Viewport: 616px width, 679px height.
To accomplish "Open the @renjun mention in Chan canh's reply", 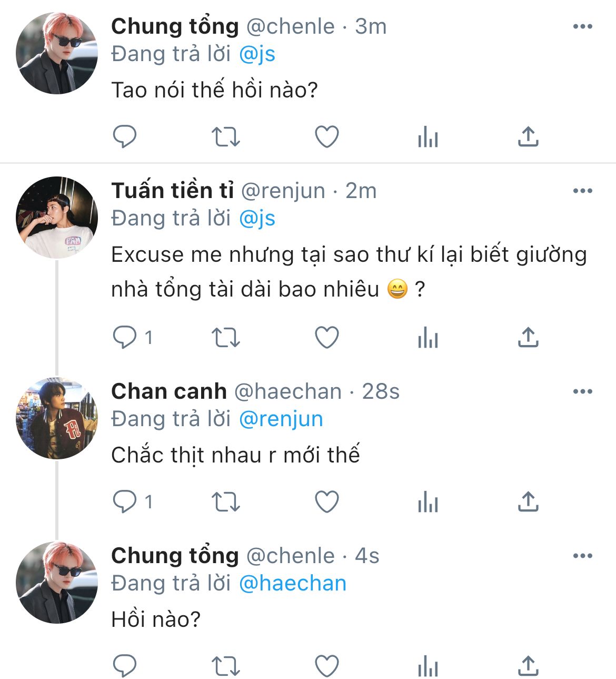I will 281,419.
